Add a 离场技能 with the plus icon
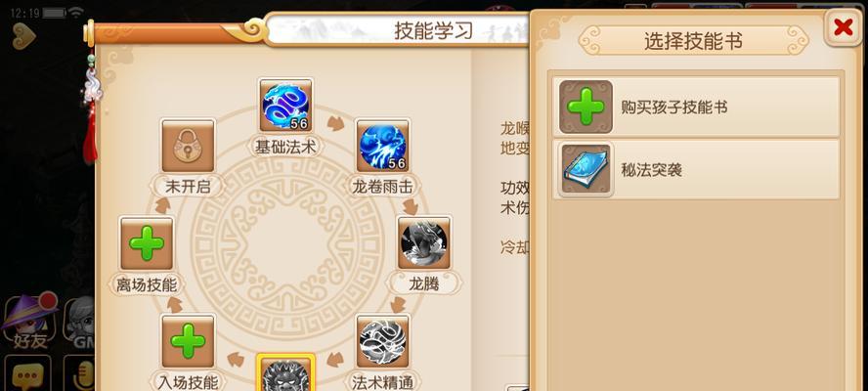Viewport: 868px width, 391px height. click(x=147, y=243)
